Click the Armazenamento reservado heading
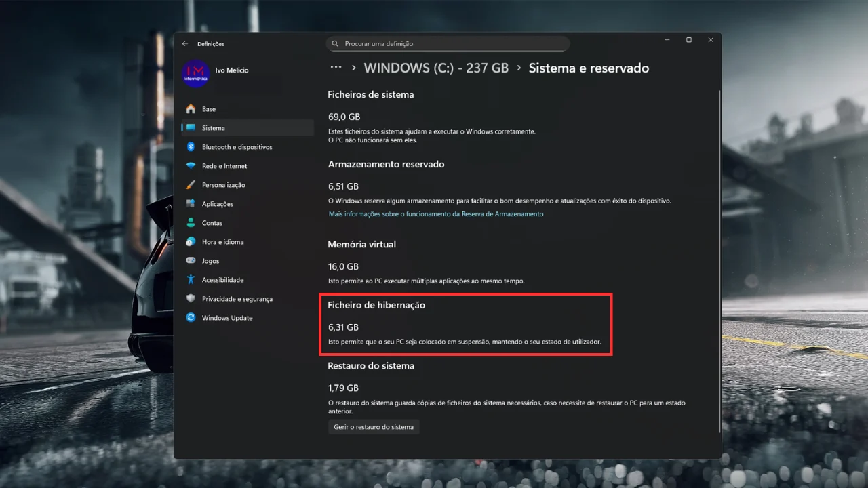 [x=386, y=165]
